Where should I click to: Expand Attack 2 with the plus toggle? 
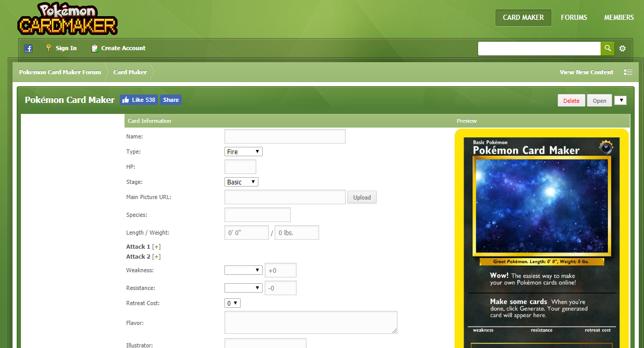pos(156,257)
